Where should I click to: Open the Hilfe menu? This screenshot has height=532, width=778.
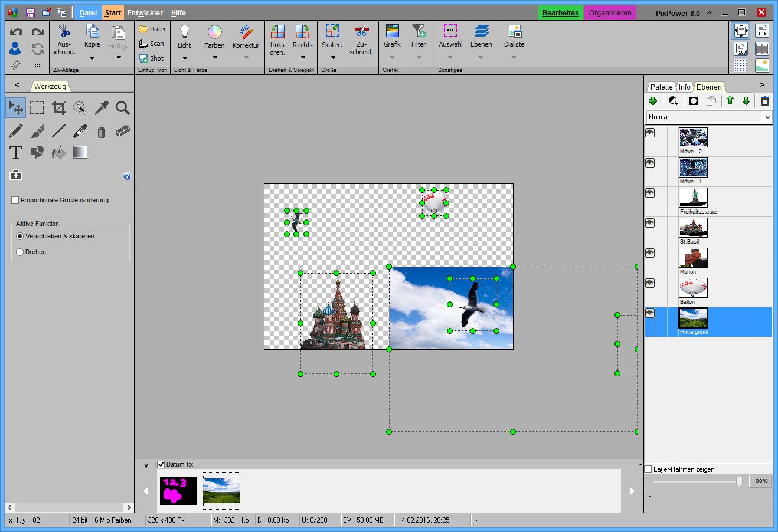[178, 12]
